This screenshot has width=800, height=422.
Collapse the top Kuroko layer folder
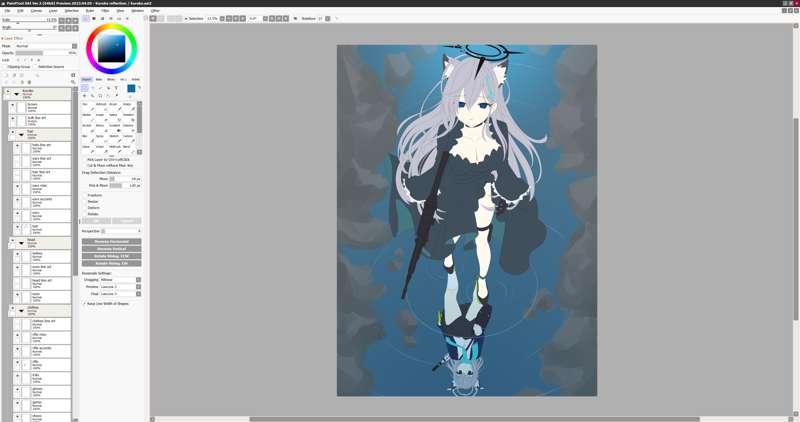[x=16, y=94]
